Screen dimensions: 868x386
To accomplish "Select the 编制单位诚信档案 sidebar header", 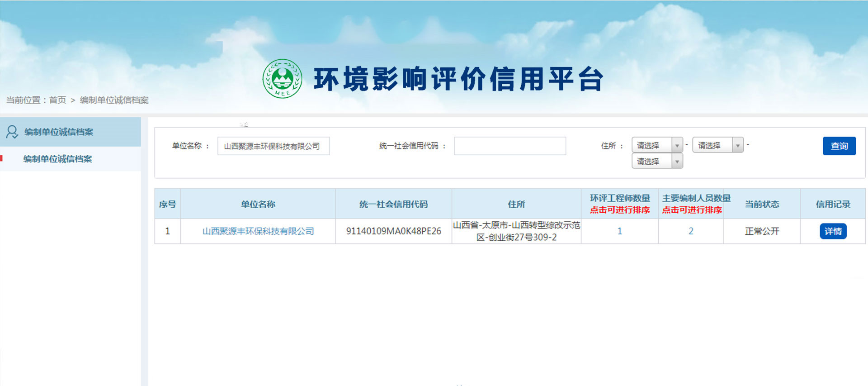I will 59,132.
